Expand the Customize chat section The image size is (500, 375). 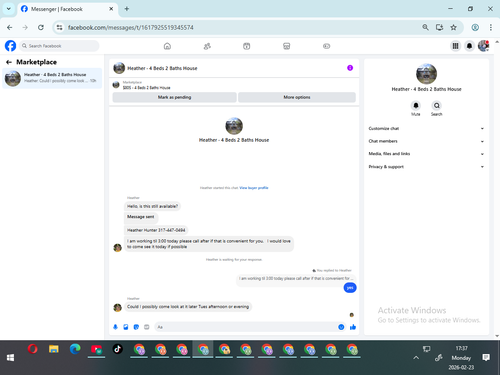tap(426, 129)
